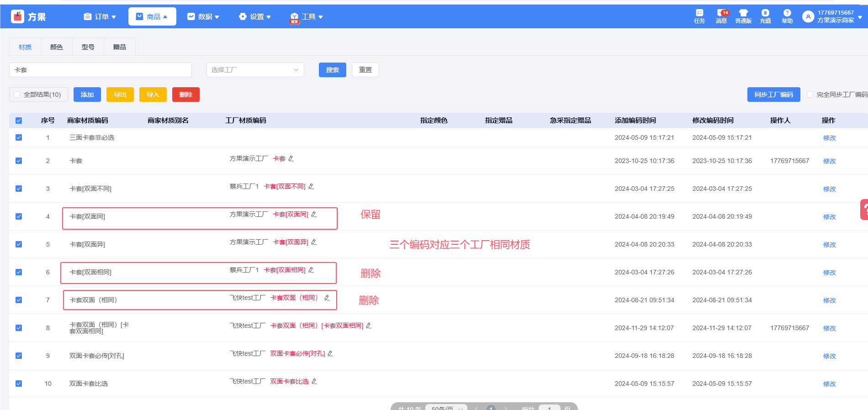Click the blue 搜索 button
This screenshot has width=868, height=410.
[332, 70]
